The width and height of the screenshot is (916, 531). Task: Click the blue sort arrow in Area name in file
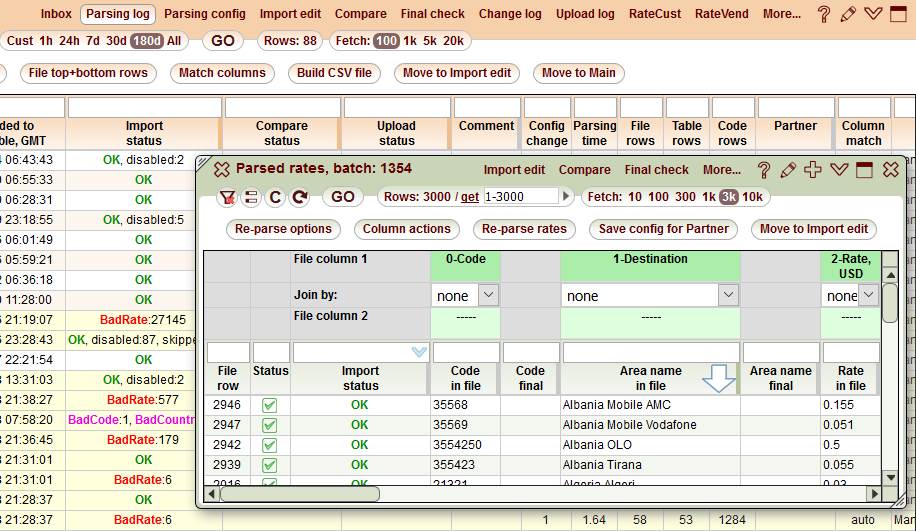point(719,378)
